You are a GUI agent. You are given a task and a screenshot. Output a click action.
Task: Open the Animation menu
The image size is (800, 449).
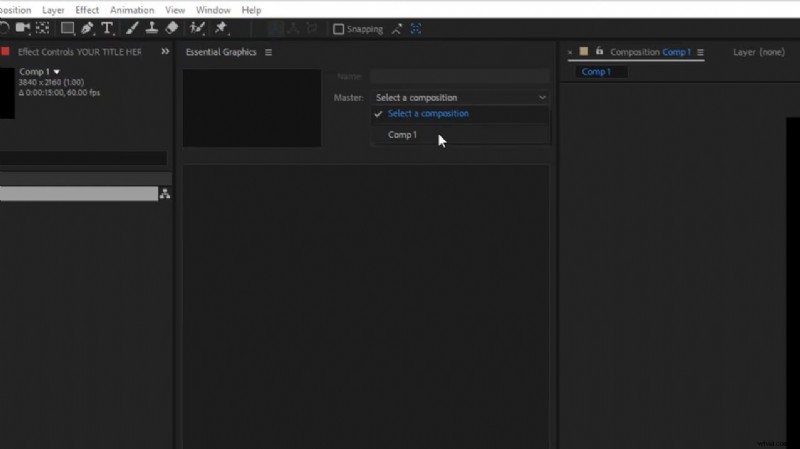132,10
